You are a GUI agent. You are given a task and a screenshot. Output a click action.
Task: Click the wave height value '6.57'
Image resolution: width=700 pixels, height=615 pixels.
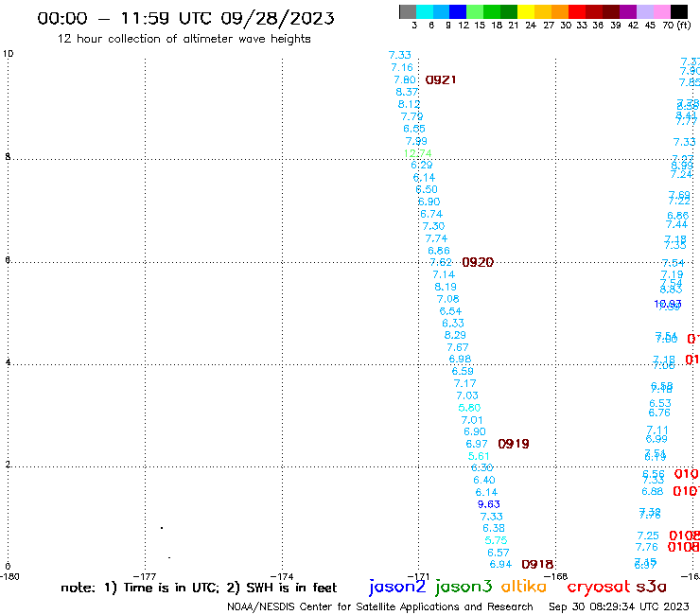(499, 553)
